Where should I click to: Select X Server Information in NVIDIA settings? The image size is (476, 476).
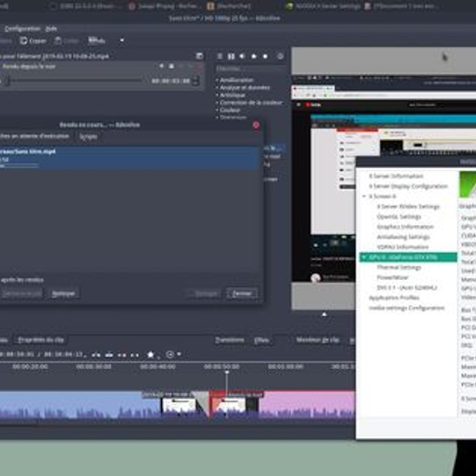(x=396, y=176)
